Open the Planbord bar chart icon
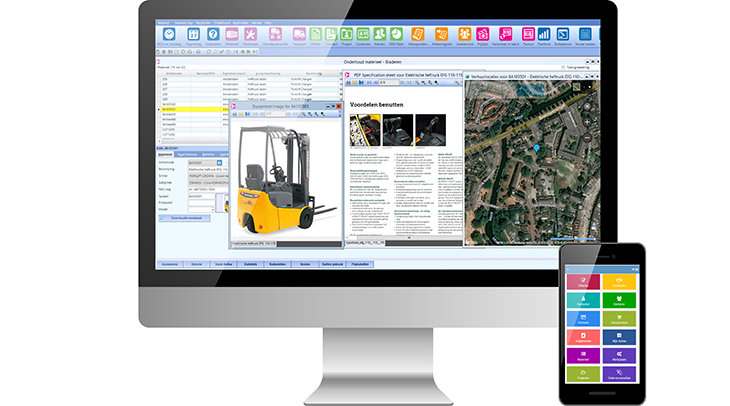Image resolution: width=730 pixels, height=406 pixels. coord(544,34)
